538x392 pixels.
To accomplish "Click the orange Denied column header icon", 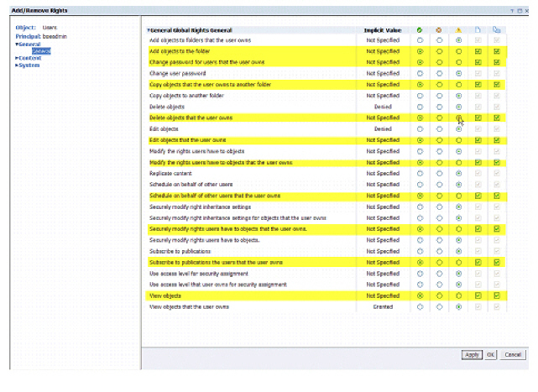I will (x=439, y=30).
